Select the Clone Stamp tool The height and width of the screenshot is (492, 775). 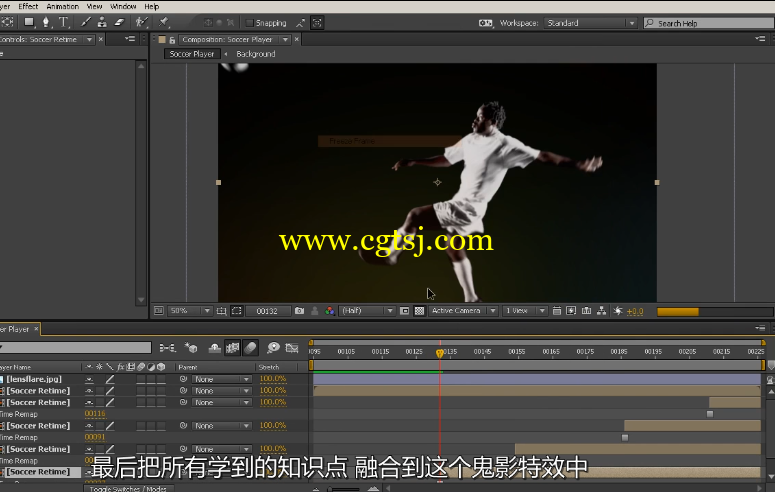pyautogui.click(x=102, y=22)
